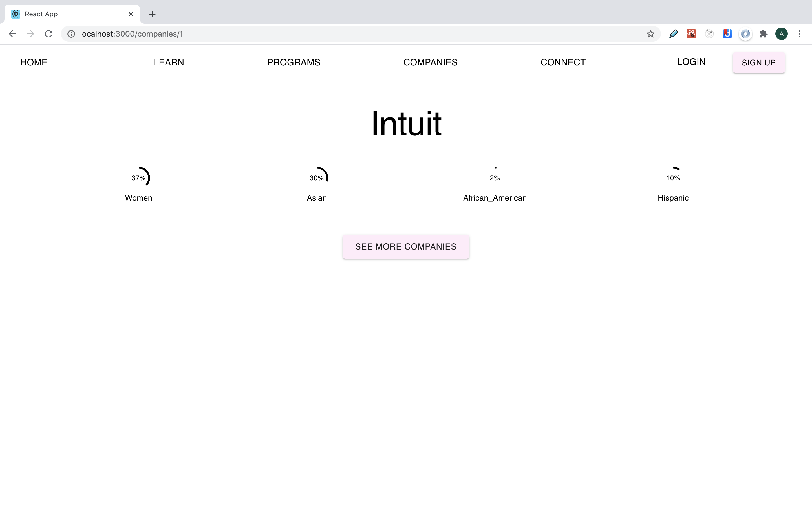Bookmark this page with the star icon
This screenshot has width=812, height=507.
[x=650, y=34]
